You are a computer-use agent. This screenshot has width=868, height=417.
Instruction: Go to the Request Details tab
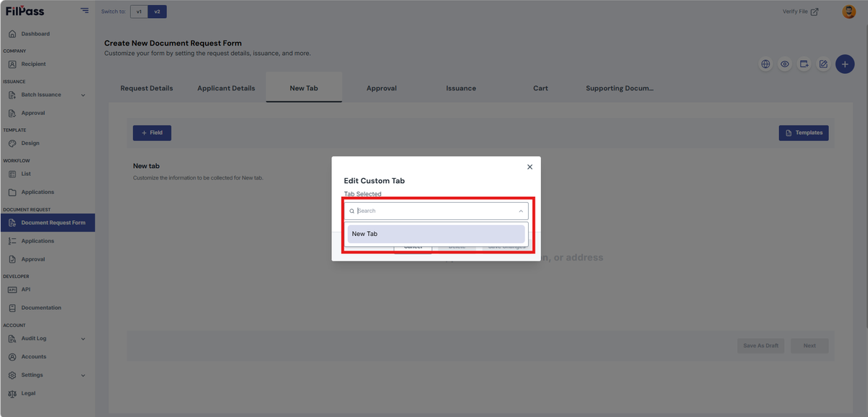pos(147,88)
